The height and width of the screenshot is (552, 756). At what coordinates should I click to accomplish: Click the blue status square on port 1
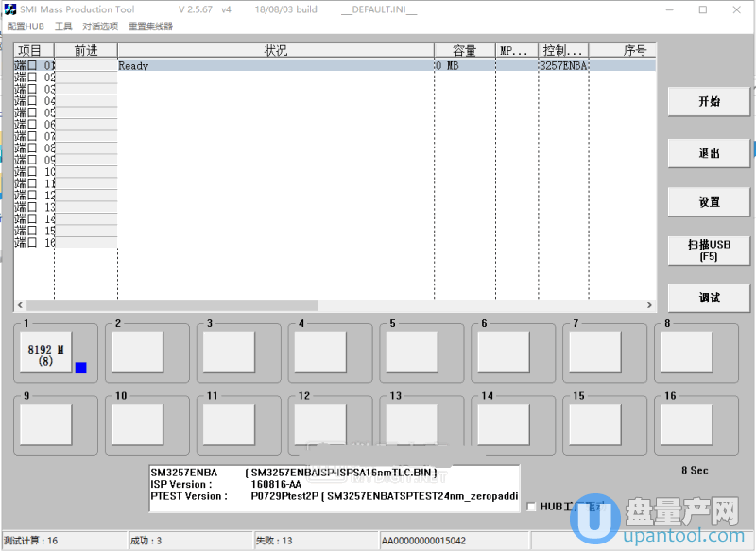click(x=80, y=368)
